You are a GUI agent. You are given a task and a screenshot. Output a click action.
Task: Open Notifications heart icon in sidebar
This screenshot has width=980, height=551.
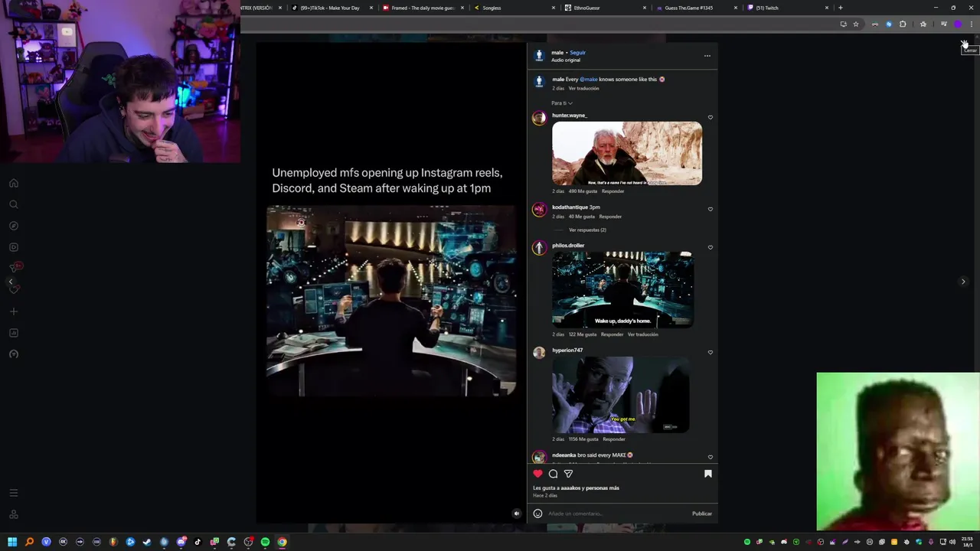pyautogui.click(x=13, y=289)
